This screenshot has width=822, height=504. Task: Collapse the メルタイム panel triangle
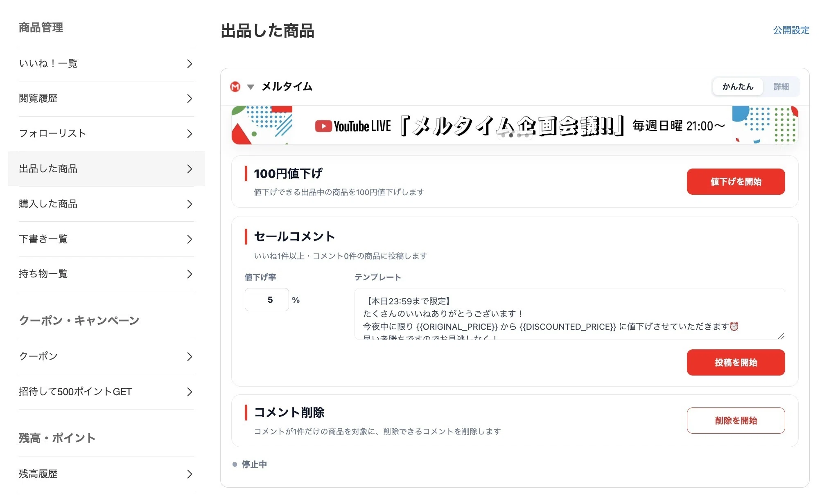coord(251,87)
